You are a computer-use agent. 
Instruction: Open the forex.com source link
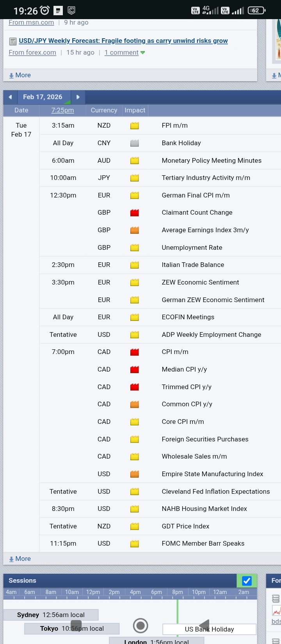32,53
